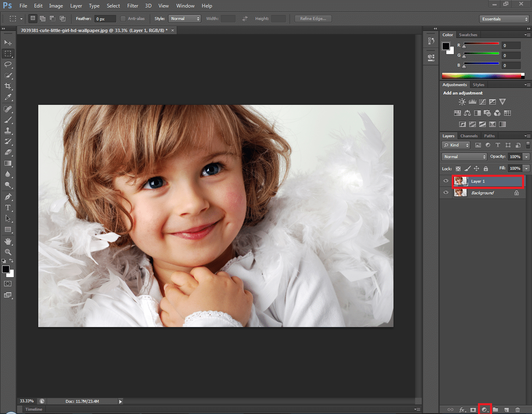Add a Brightness/Contrast adjustment
The width and height of the screenshot is (532, 414).
462,102
